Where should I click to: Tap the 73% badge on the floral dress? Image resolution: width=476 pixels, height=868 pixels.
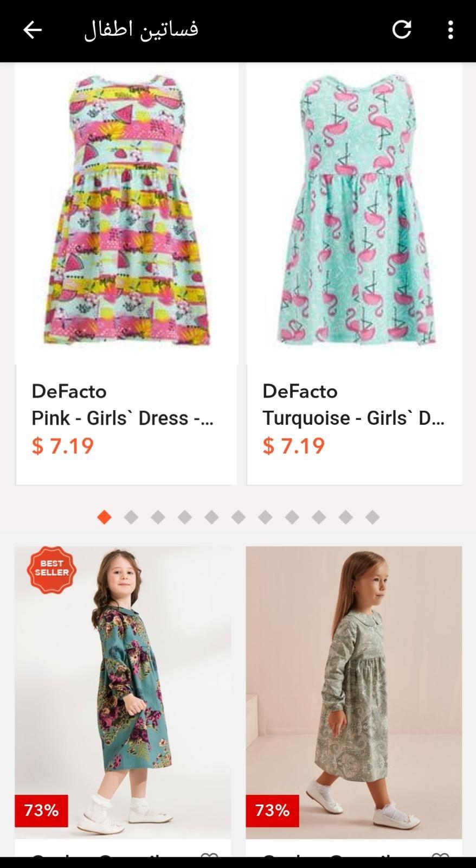point(41,810)
